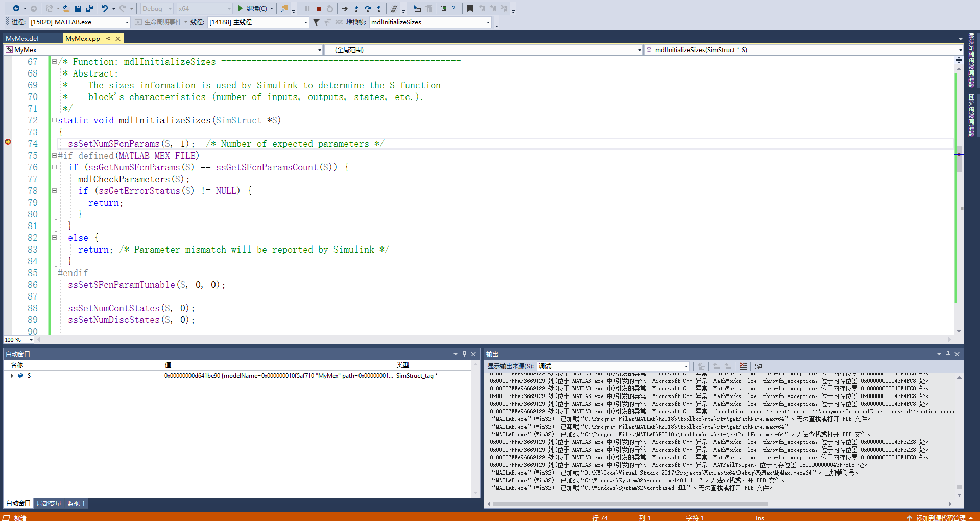Viewport: 980px width, 521px height.
Task: Clear all text in the 输出 window
Action: point(743,366)
